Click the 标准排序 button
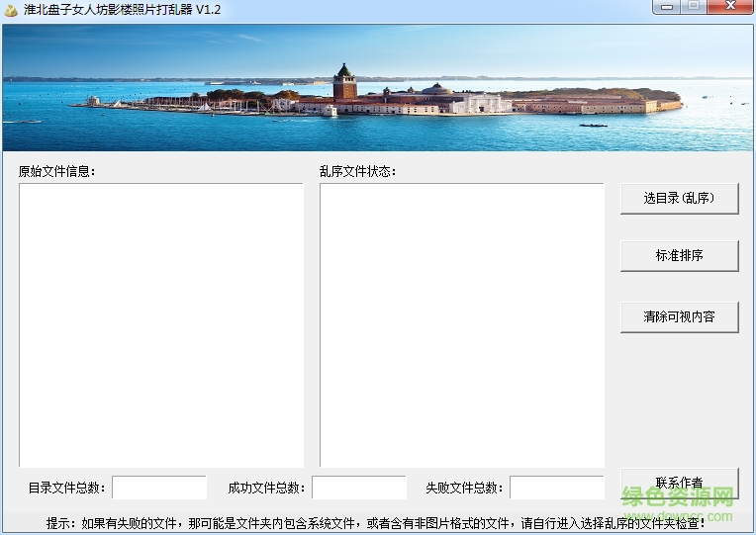Screen dimensions: 756x535 [x=679, y=255]
